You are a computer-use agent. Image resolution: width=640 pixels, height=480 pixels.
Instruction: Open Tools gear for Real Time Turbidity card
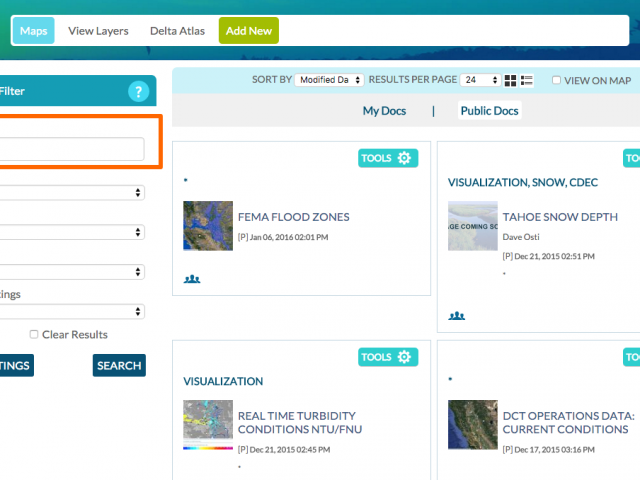[x=388, y=357]
